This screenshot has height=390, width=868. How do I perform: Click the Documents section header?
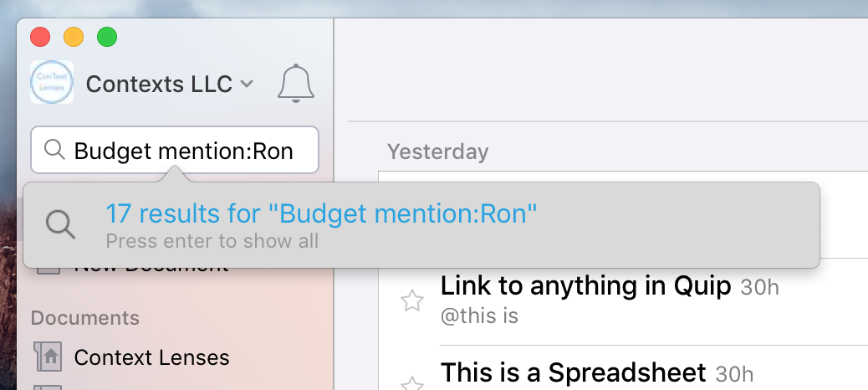84,318
